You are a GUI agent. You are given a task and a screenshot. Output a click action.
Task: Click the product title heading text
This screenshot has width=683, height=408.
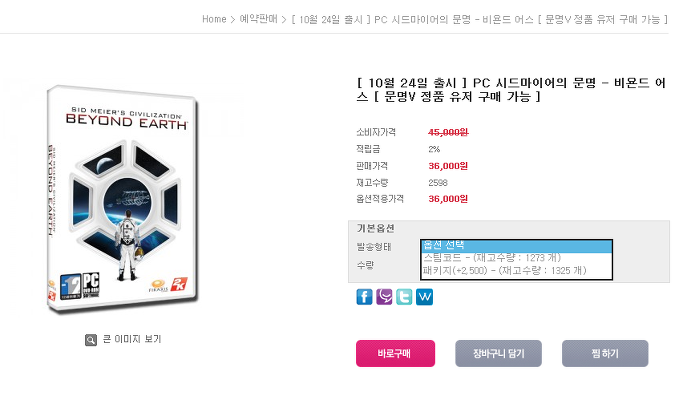point(511,90)
